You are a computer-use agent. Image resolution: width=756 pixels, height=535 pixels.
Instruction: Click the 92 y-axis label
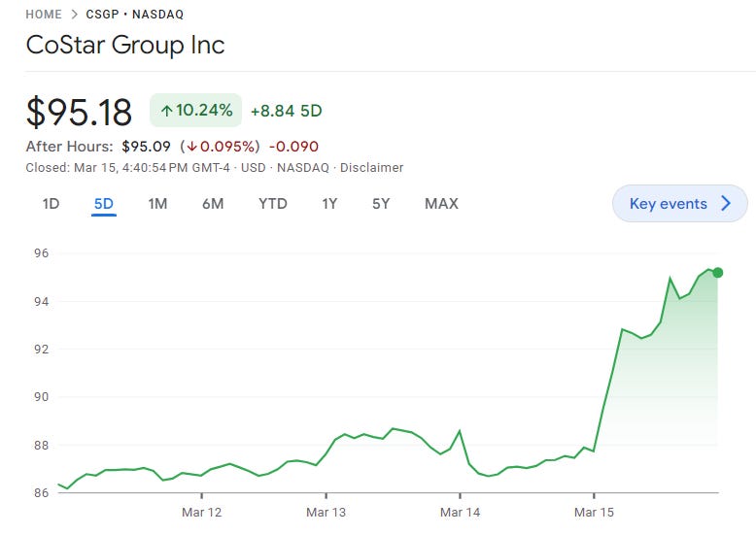[x=42, y=349]
